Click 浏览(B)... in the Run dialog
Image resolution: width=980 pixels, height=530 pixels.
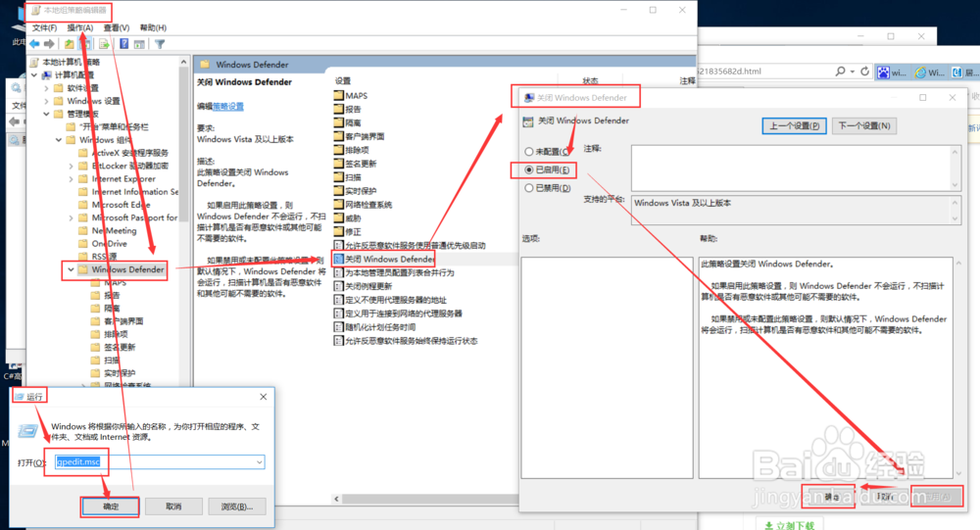tap(237, 506)
